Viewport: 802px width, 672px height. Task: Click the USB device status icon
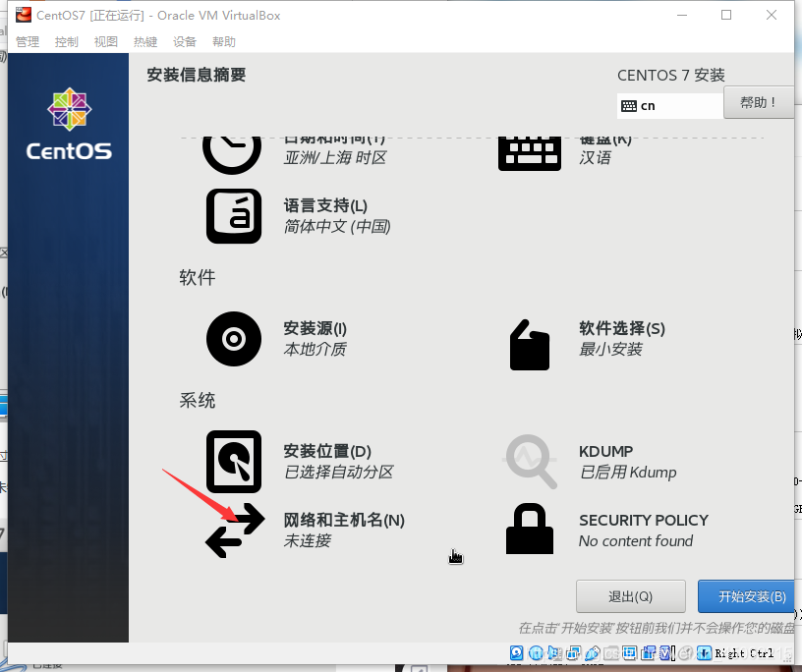592,652
